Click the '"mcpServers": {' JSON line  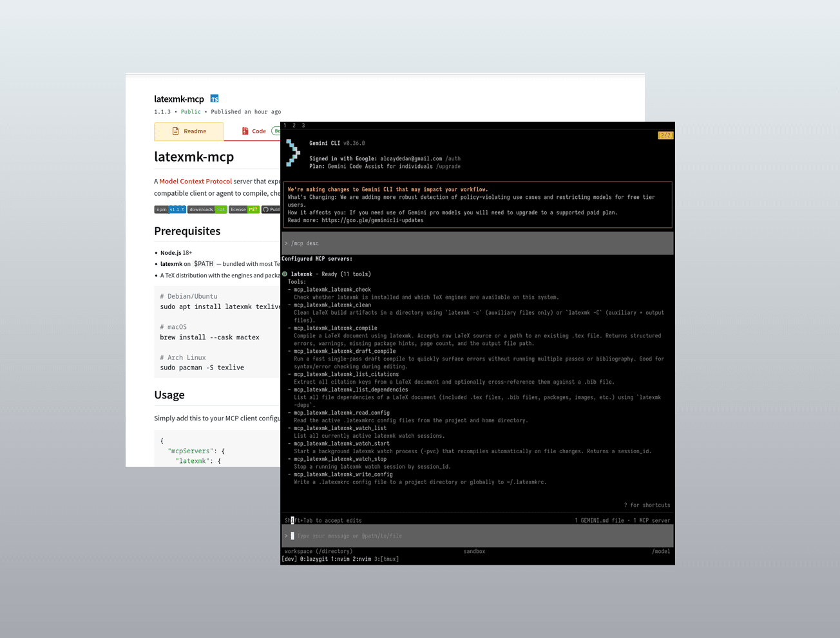coord(196,451)
